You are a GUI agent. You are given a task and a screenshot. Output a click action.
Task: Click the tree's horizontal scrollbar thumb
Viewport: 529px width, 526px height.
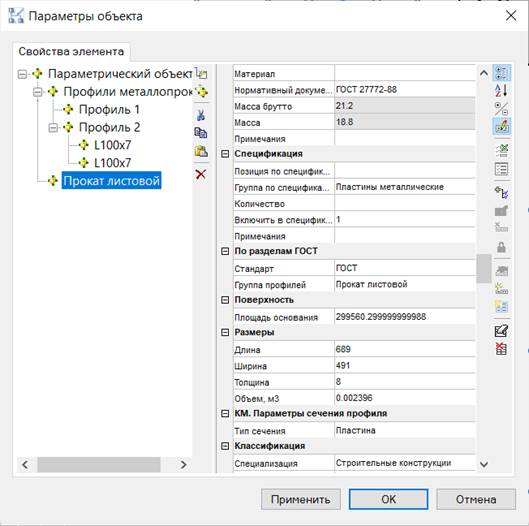99,464
